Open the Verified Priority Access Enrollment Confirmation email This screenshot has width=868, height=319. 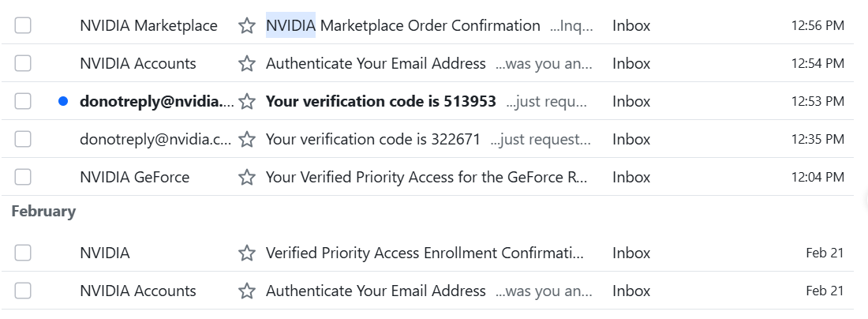click(425, 253)
